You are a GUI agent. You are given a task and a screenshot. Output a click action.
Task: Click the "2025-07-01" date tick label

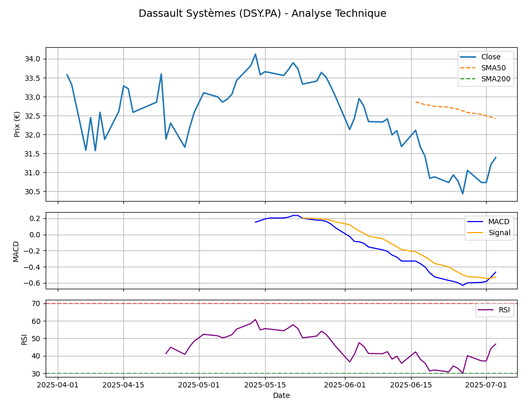(x=487, y=385)
